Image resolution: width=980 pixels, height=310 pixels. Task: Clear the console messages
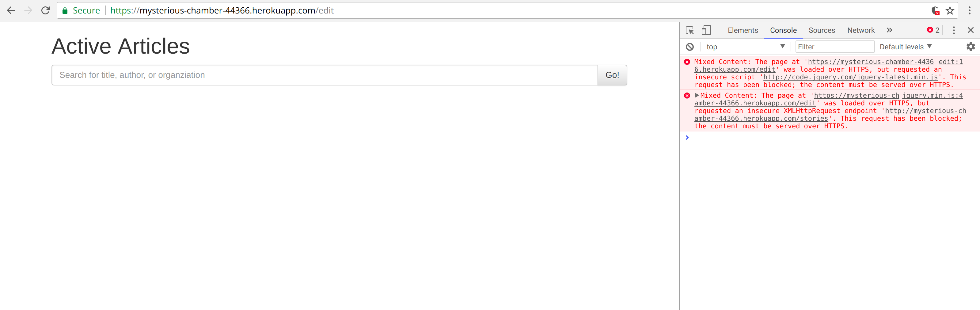pyautogui.click(x=690, y=46)
